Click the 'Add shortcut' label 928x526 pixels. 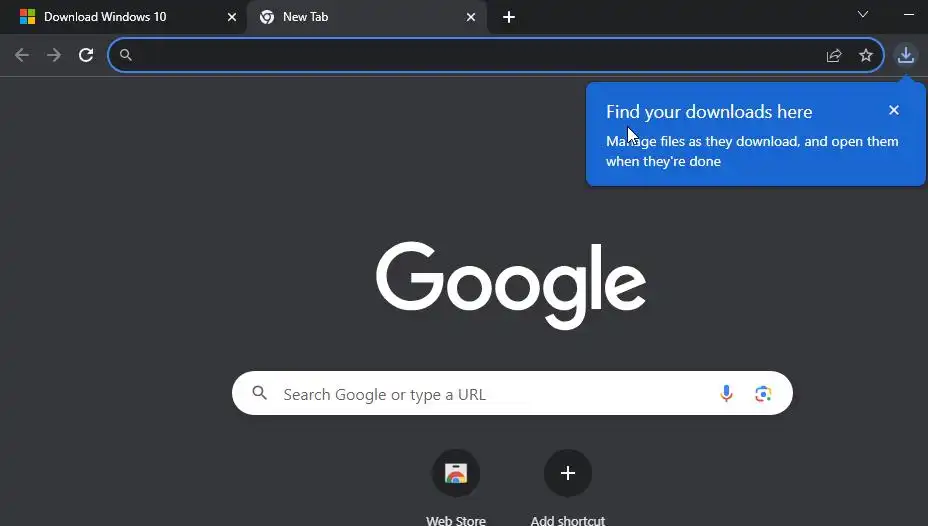pyautogui.click(x=568, y=520)
